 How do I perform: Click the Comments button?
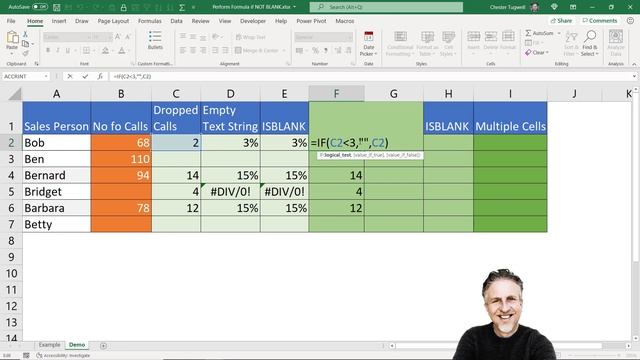[x=600, y=21]
